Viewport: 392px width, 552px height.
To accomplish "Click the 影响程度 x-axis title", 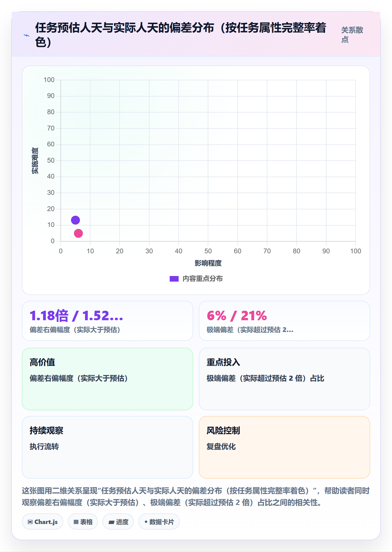I will (x=208, y=263).
